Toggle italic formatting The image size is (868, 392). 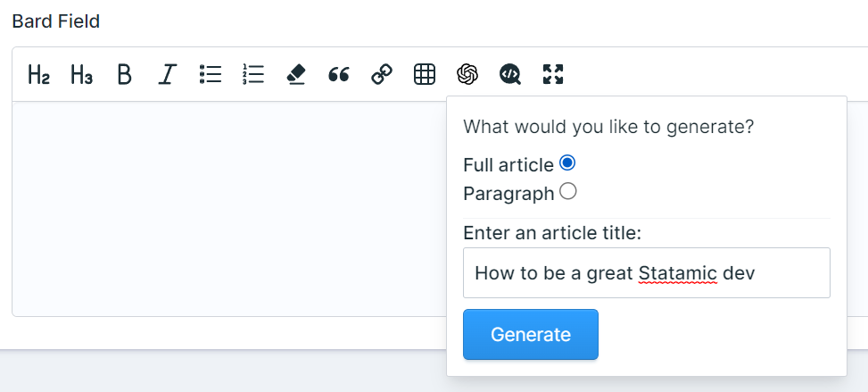167,74
